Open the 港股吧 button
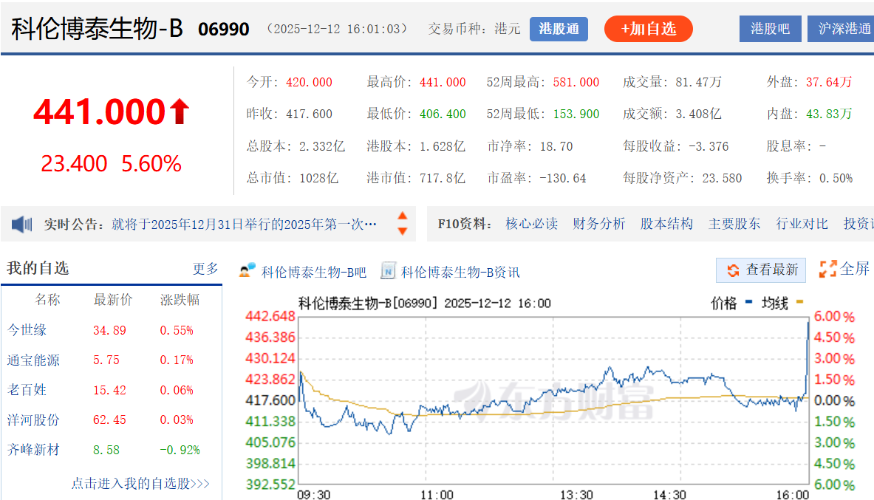The width and height of the screenshot is (874, 500). click(x=770, y=29)
